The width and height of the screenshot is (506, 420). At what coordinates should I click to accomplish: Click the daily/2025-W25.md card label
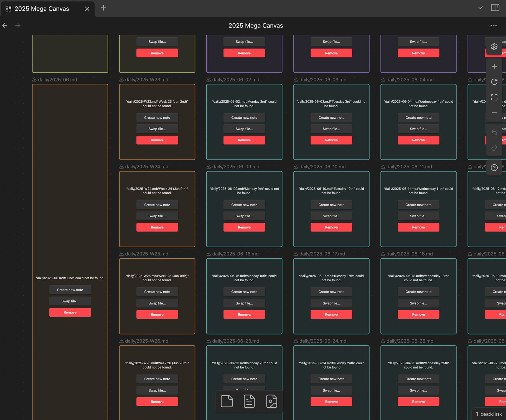click(147, 254)
